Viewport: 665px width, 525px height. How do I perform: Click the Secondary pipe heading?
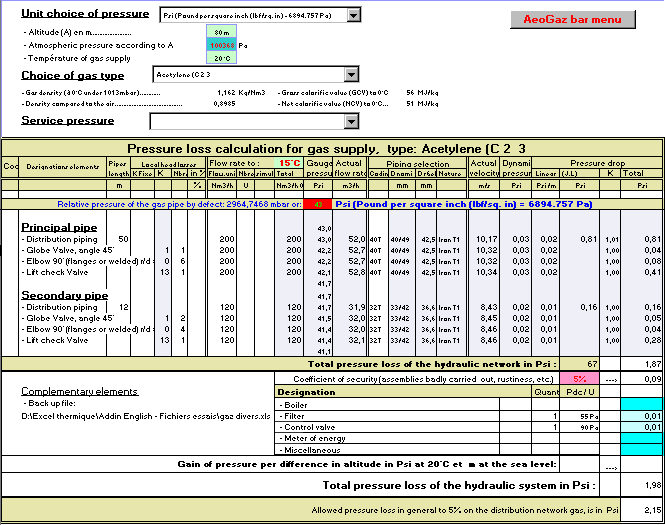click(65, 296)
